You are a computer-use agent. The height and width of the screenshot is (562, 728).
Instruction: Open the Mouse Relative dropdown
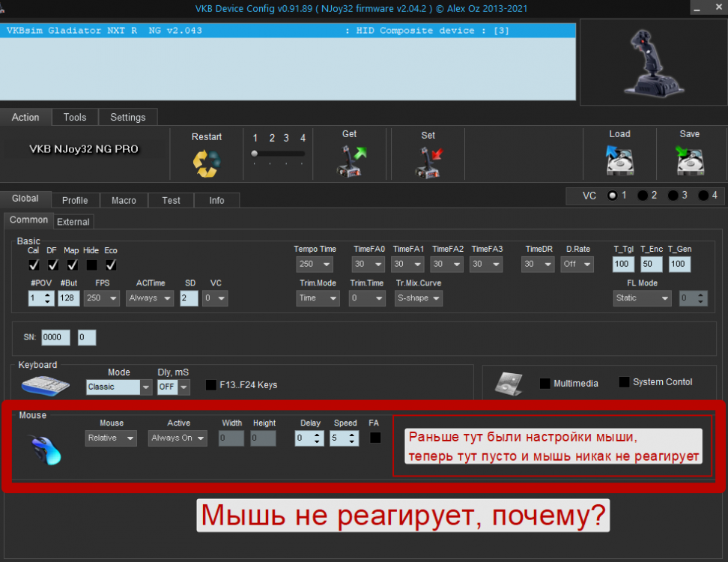tap(111, 438)
